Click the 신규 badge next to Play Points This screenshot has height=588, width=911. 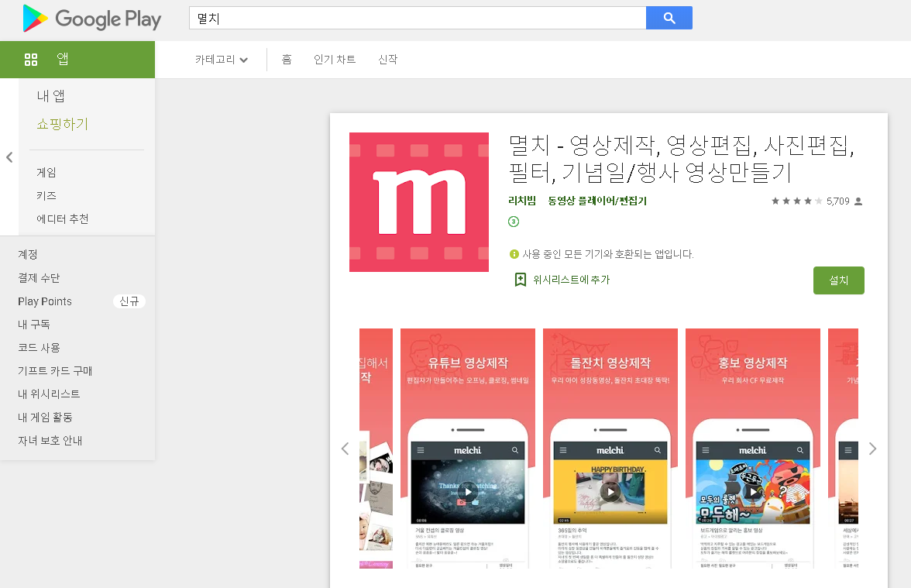129,301
